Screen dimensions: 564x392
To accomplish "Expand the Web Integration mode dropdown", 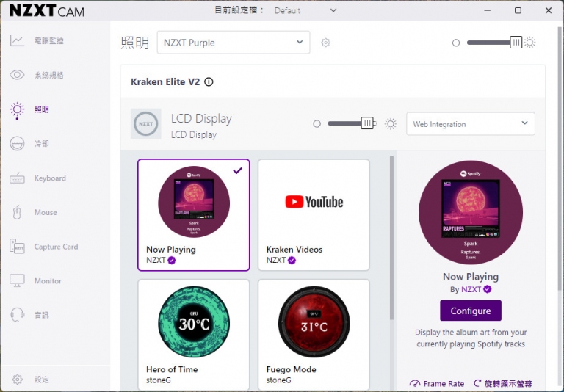I will (471, 124).
